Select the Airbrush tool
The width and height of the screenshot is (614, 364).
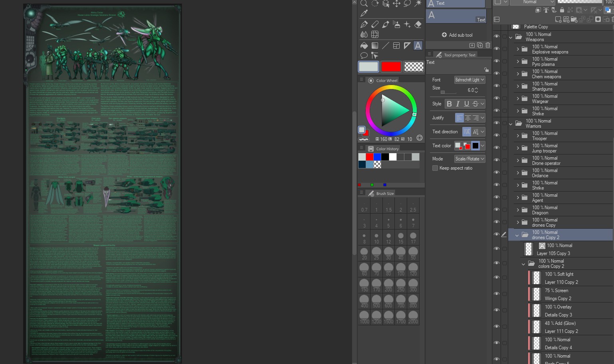(396, 24)
